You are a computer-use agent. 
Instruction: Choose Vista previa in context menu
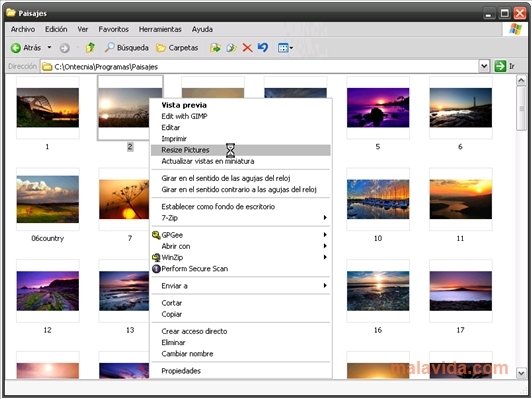click(x=241, y=105)
